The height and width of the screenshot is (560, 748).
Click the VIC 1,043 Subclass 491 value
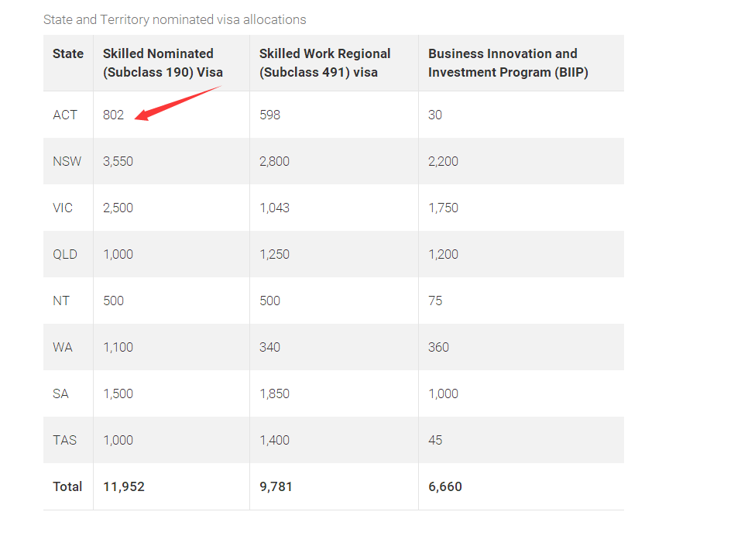pos(274,208)
